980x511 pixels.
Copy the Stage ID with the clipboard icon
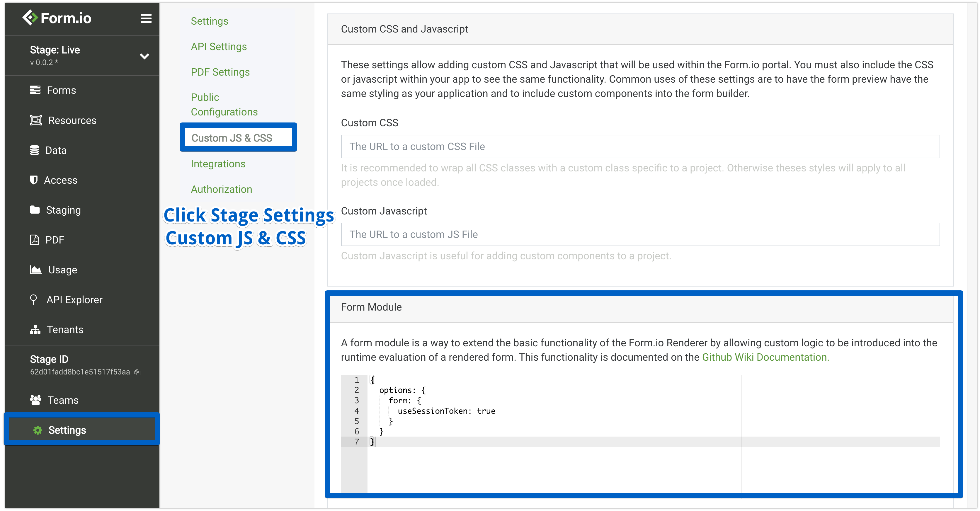(x=138, y=372)
